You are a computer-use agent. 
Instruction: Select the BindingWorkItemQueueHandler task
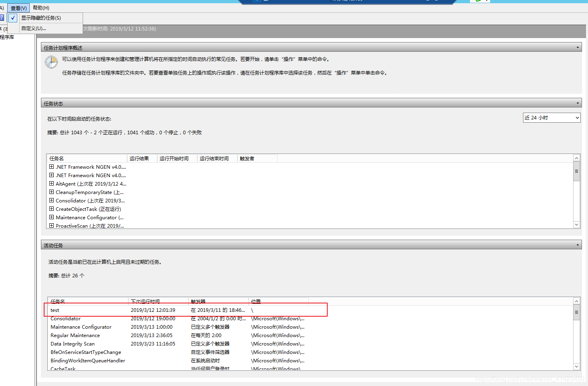pos(88,361)
